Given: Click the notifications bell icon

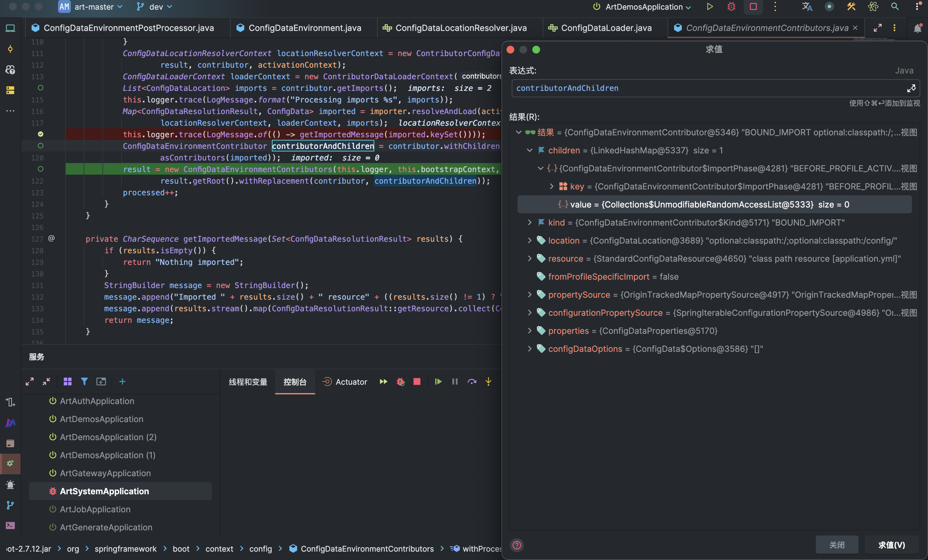Looking at the screenshot, I should [x=917, y=28].
